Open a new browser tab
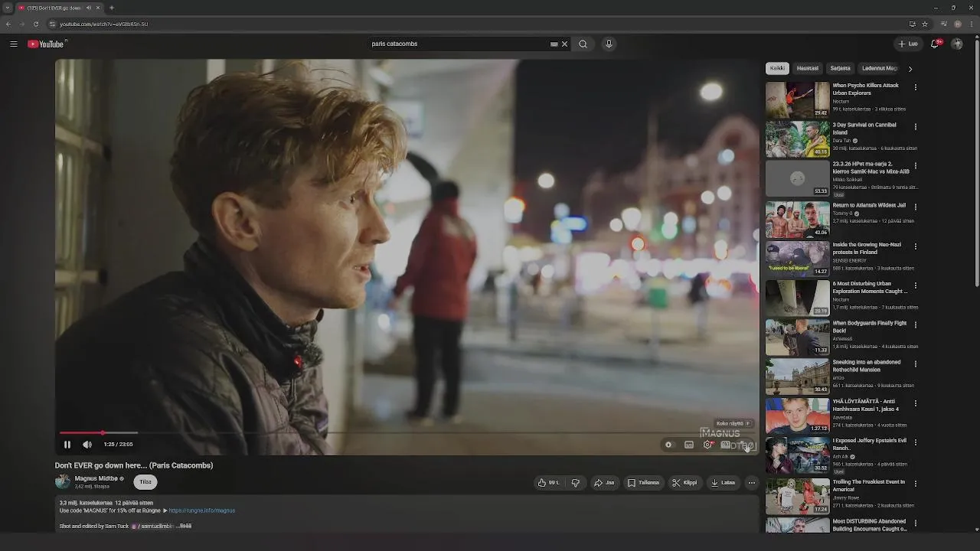This screenshot has height=551, width=980. (x=112, y=8)
